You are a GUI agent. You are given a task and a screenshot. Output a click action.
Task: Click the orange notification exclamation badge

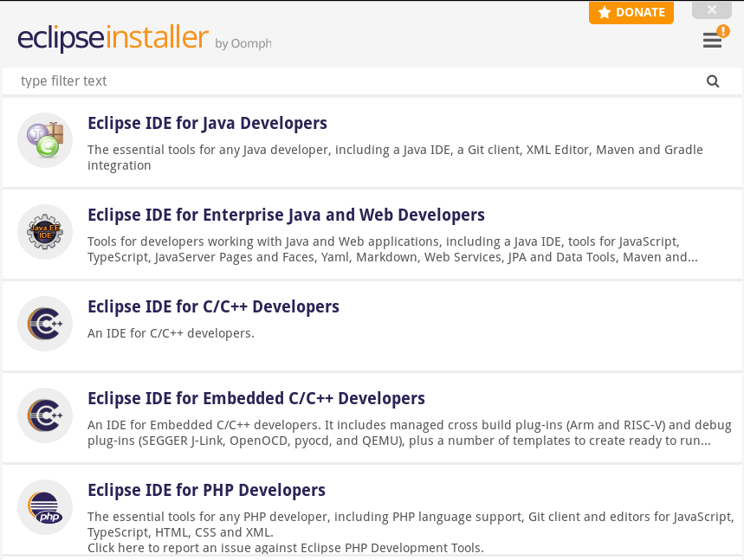click(x=723, y=31)
